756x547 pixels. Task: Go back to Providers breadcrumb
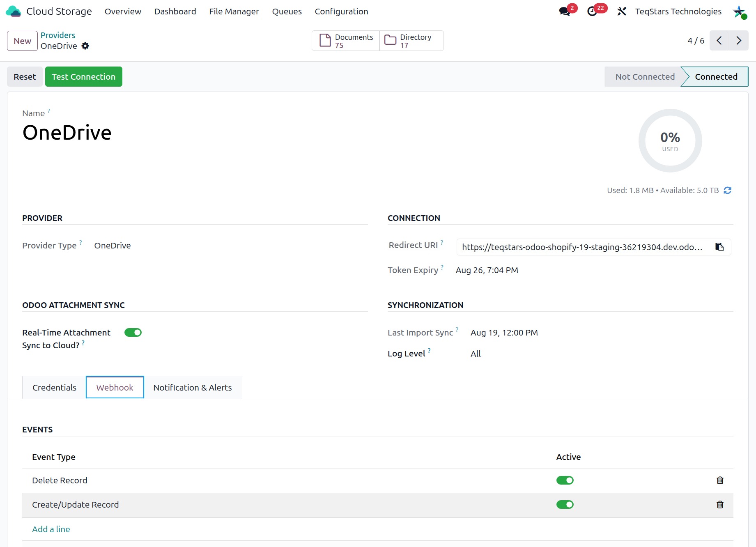pyautogui.click(x=58, y=35)
